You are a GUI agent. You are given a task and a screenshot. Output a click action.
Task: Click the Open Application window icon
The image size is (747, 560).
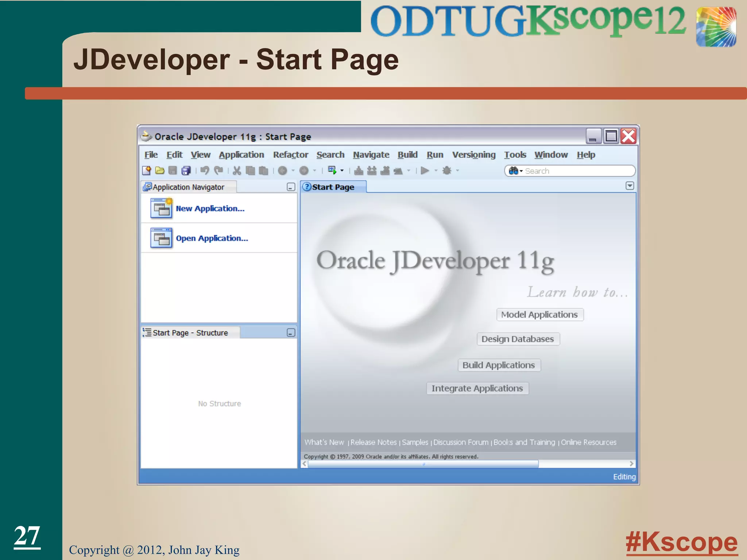pos(161,238)
